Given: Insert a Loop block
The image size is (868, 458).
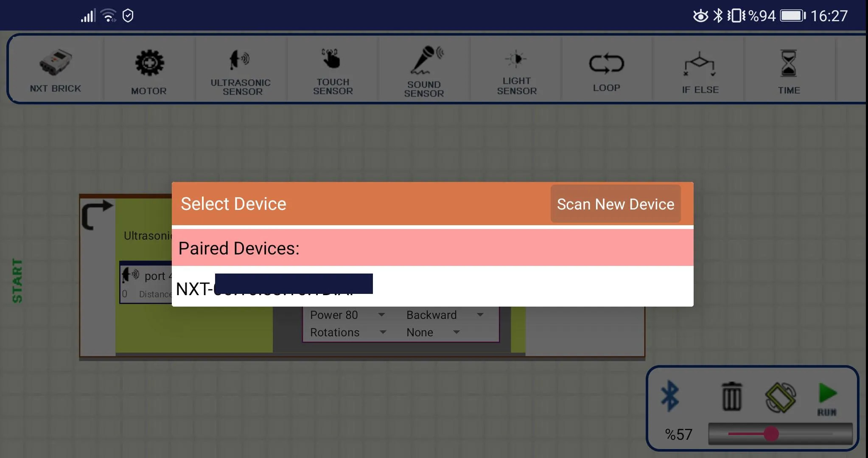Looking at the screenshot, I should [607, 69].
